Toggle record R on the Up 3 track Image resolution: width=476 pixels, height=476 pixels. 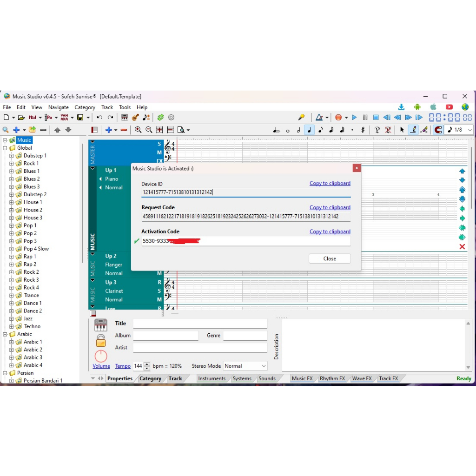[x=159, y=282]
